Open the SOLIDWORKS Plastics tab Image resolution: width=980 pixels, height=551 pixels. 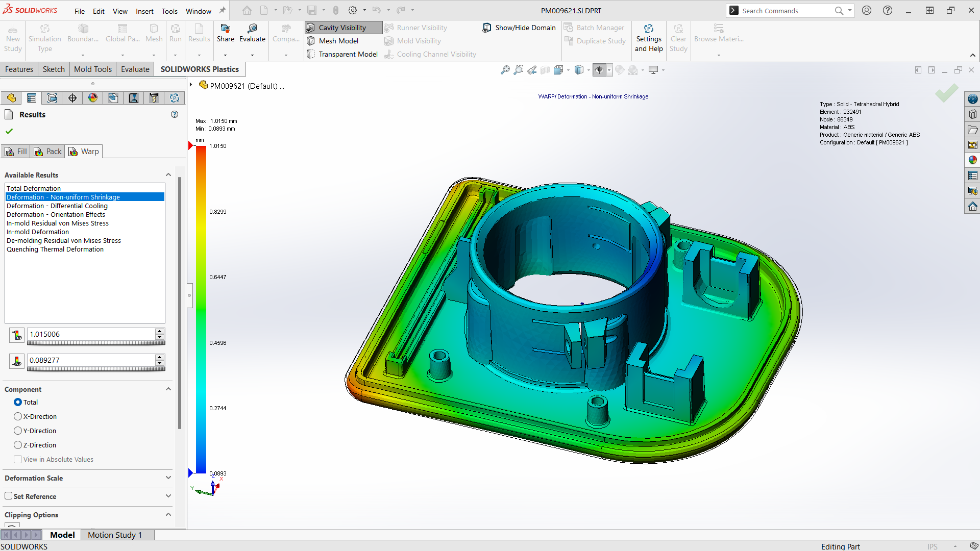tap(199, 69)
